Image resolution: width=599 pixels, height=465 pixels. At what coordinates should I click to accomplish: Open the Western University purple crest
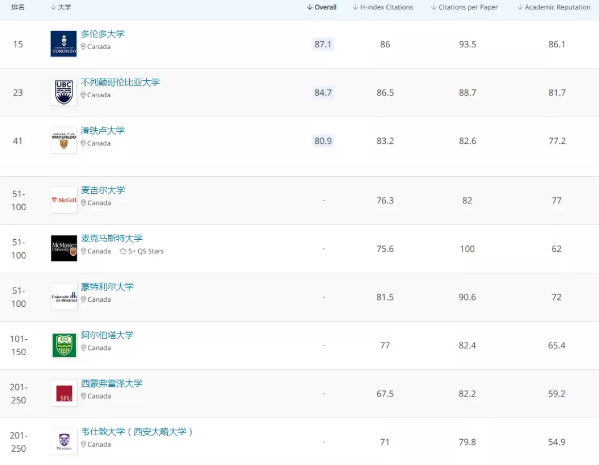tap(64, 441)
